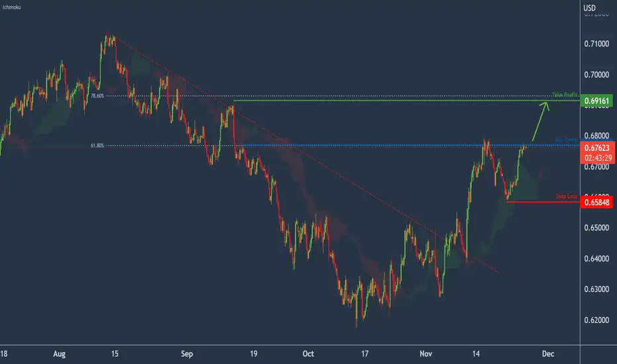Click the Take Profit label text
Image resolution: width=617 pixels, height=364 pixels.
tap(565, 95)
